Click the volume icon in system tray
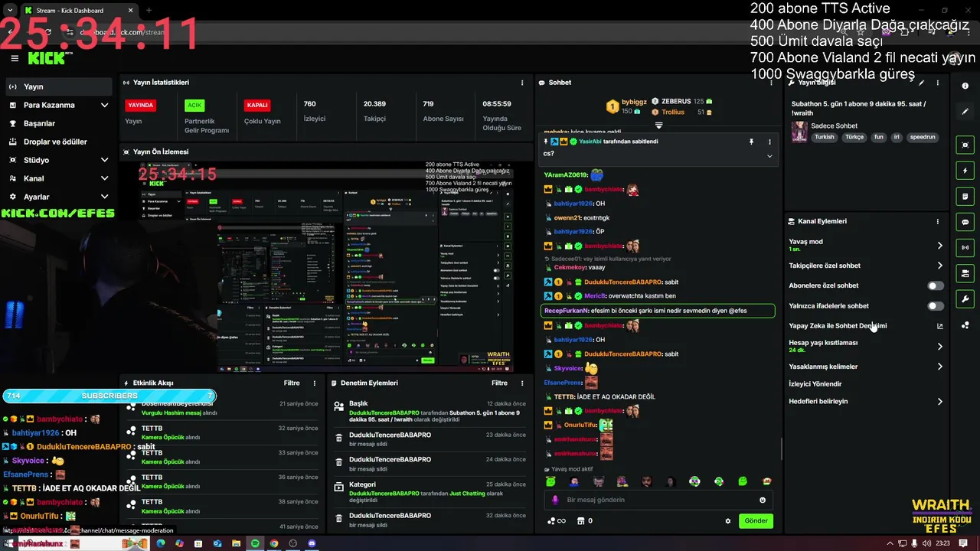 click(927, 543)
